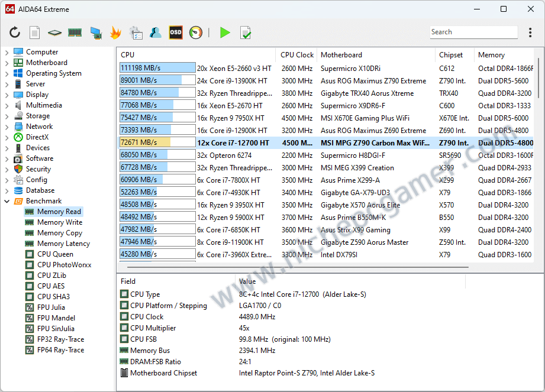Sort by the Chipset column header

pos(454,55)
